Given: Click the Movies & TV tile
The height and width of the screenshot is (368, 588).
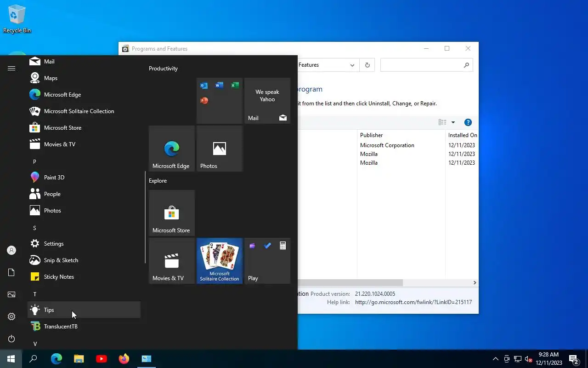Looking at the screenshot, I should 172,261.
